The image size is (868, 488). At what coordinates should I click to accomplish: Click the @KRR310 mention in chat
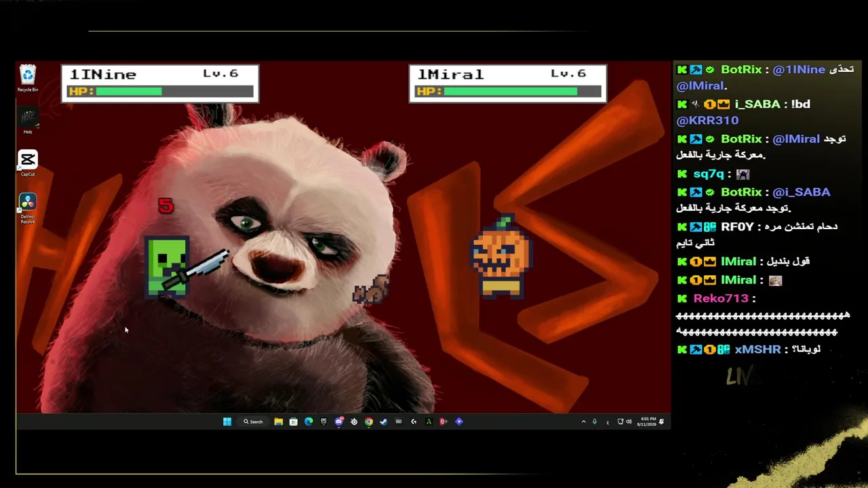pos(707,121)
